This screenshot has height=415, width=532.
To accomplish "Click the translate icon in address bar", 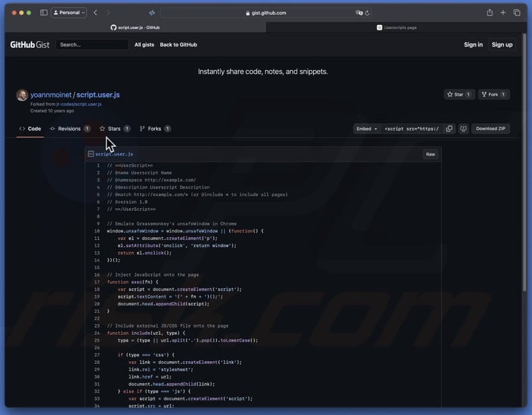I will (x=359, y=13).
